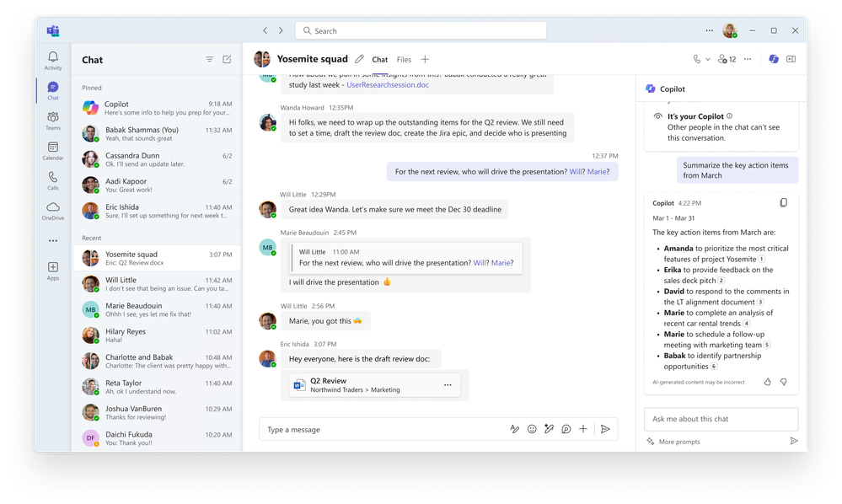Open chat in side panel view icon
The image size is (842, 504).
791,59
